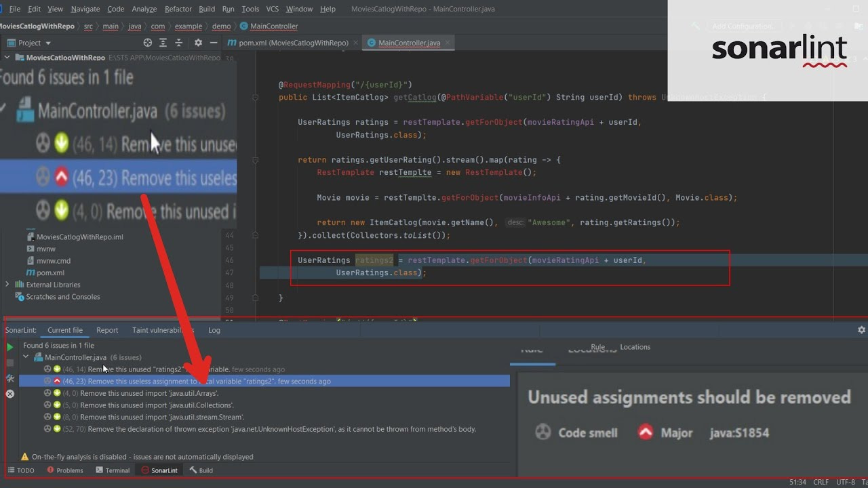Open SonarLint configure tools wrench icon
Screen dimensions: 868x488
10,378
